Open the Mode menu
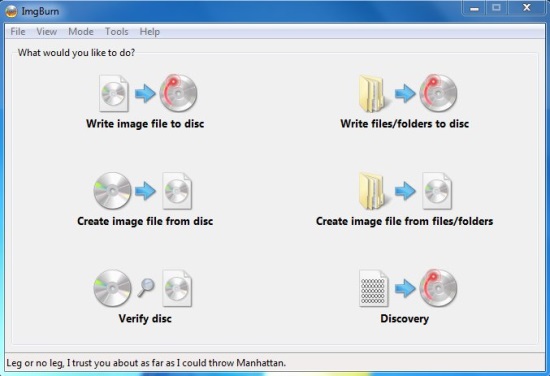The image size is (550, 376). coord(81,32)
